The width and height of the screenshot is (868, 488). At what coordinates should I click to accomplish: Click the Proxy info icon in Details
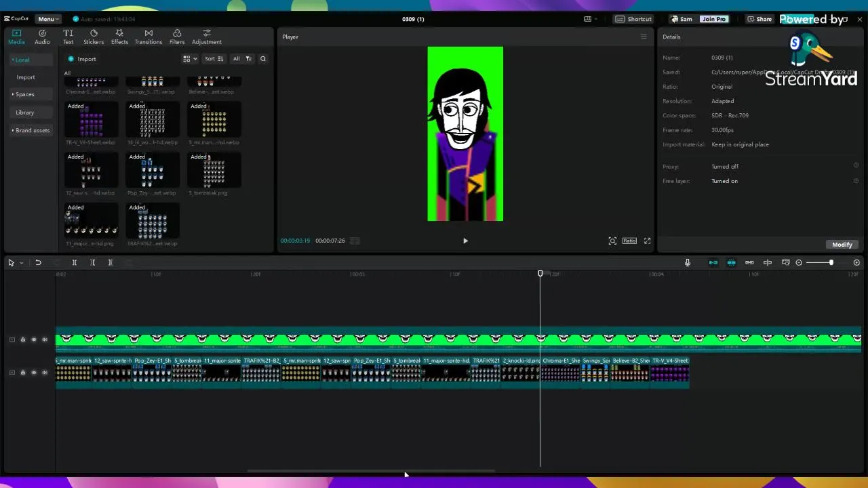(x=856, y=165)
